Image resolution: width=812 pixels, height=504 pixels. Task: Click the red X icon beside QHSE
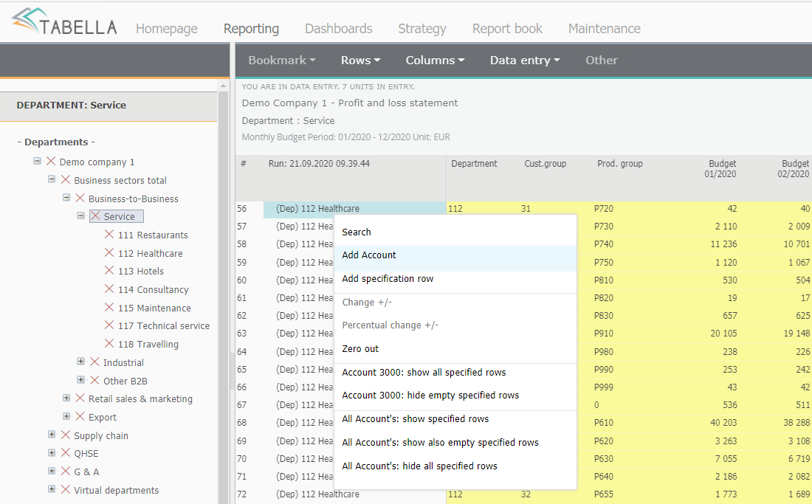pos(65,453)
